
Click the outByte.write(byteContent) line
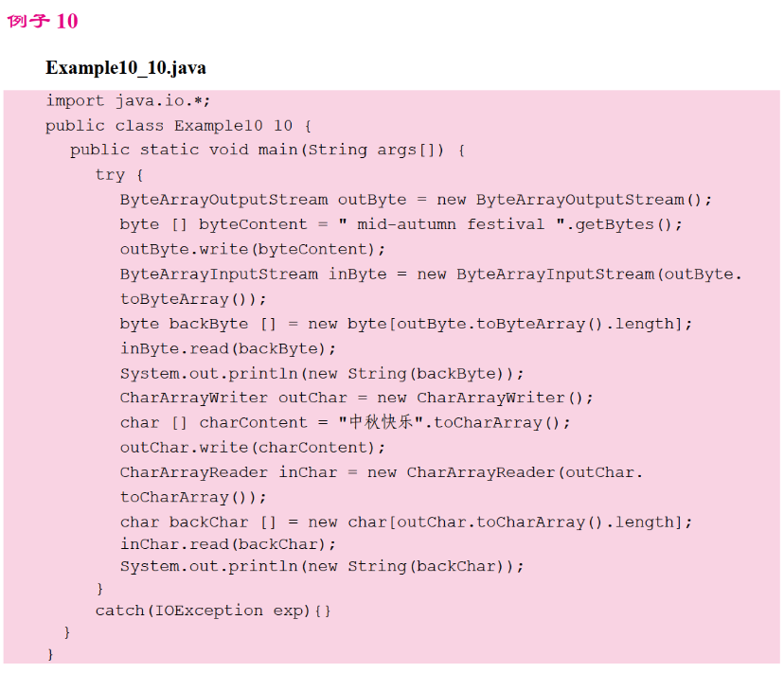(253, 249)
